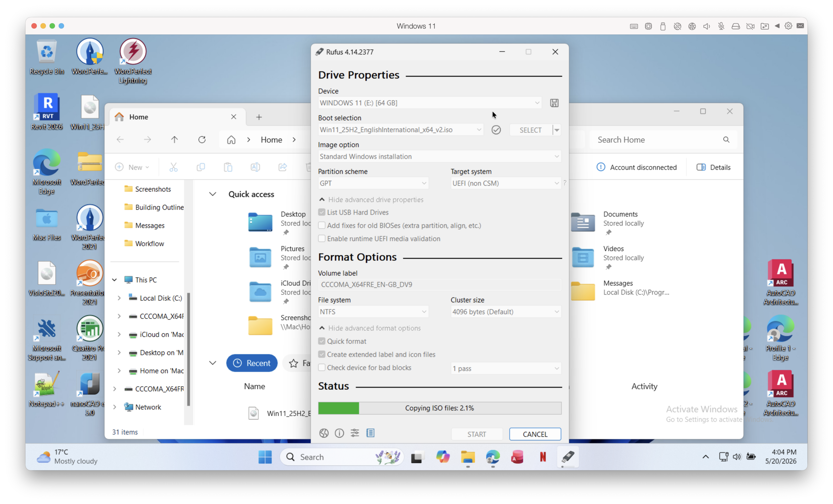833x504 pixels.
Task: Open the Cluster size dropdown
Action: pos(506,312)
